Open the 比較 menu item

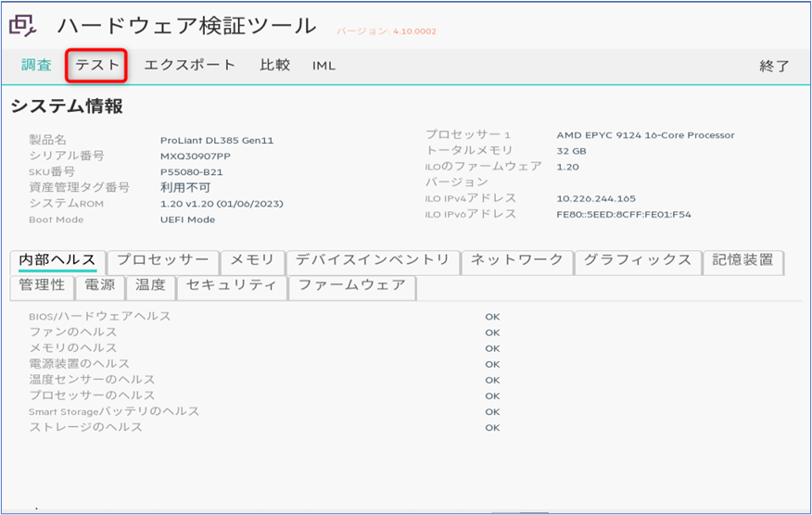[274, 66]
